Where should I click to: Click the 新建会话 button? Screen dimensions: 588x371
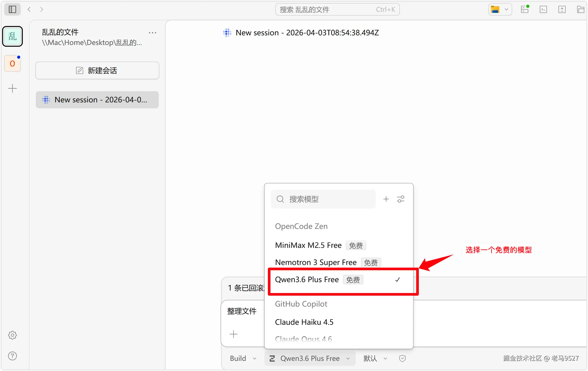point(97,70)
